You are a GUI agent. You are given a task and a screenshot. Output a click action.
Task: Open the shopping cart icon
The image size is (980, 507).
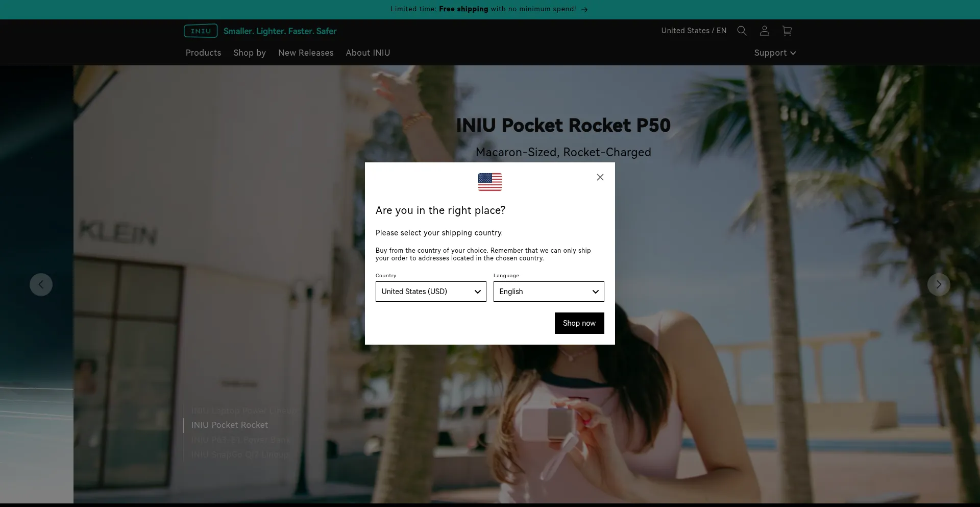[787, 31]
